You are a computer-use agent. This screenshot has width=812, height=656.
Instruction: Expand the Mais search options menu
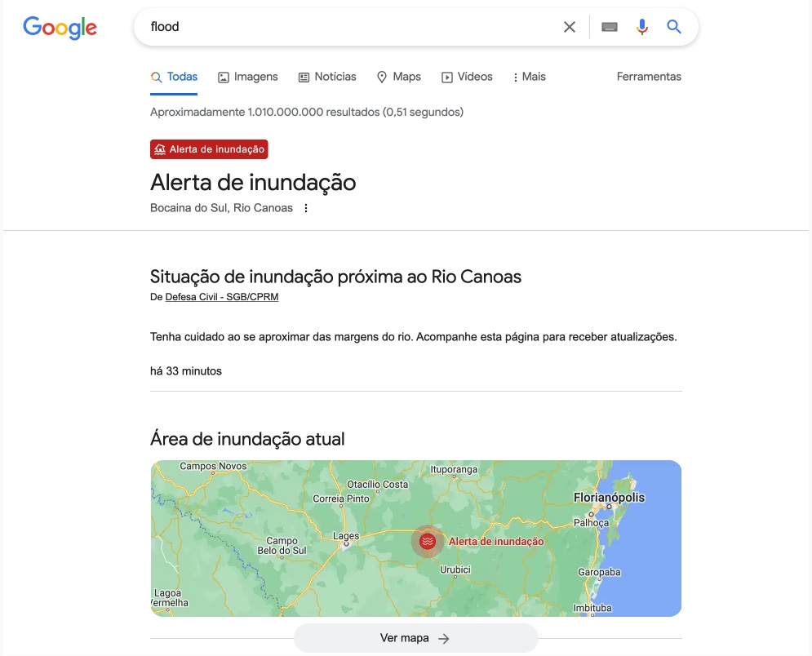(529, 77)
